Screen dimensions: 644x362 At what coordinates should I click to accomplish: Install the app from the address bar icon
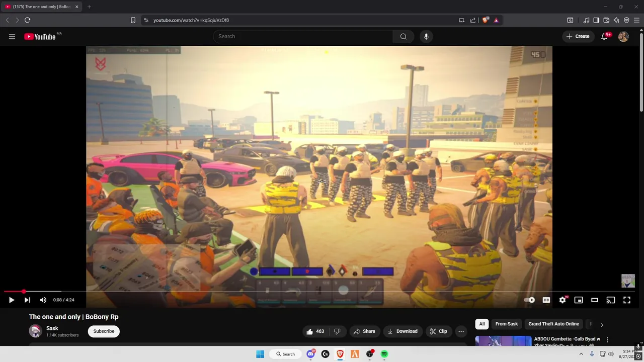(x=461, y=20)
